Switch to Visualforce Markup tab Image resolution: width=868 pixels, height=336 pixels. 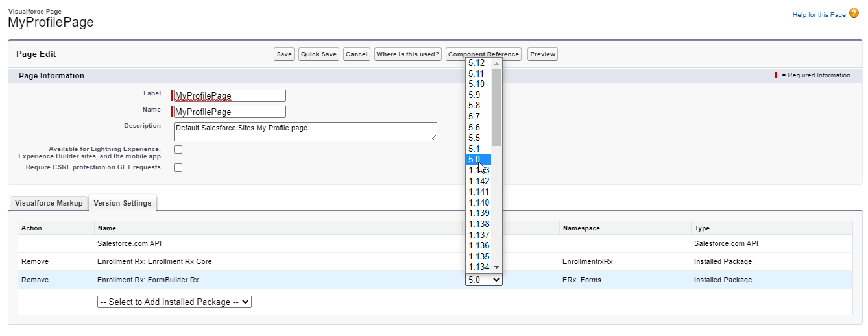(x=49, y=203)
